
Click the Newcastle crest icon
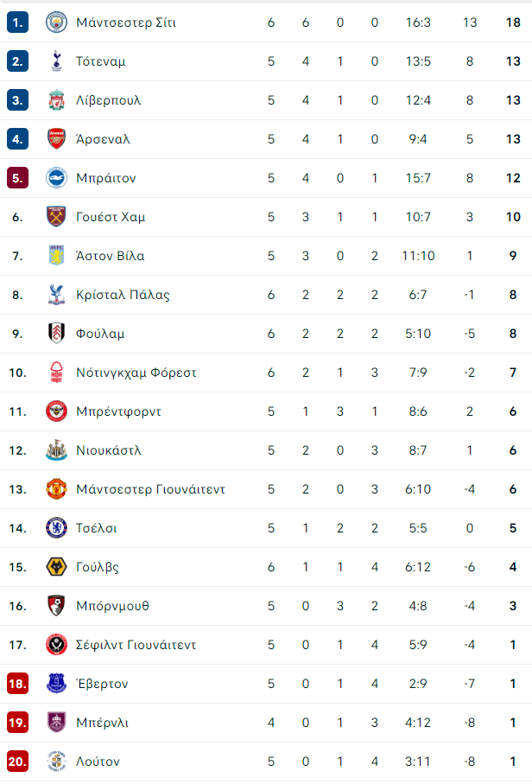click(56, 450)
